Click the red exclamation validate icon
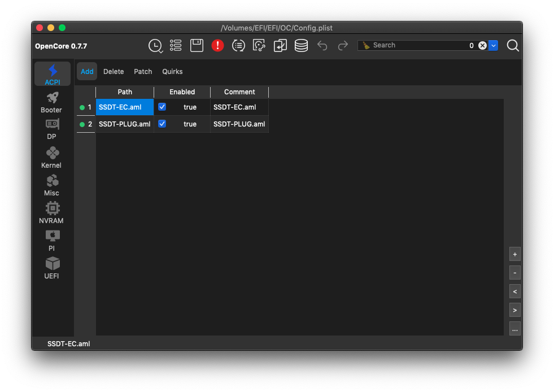The image size is (554, 392). click(217, 45)
